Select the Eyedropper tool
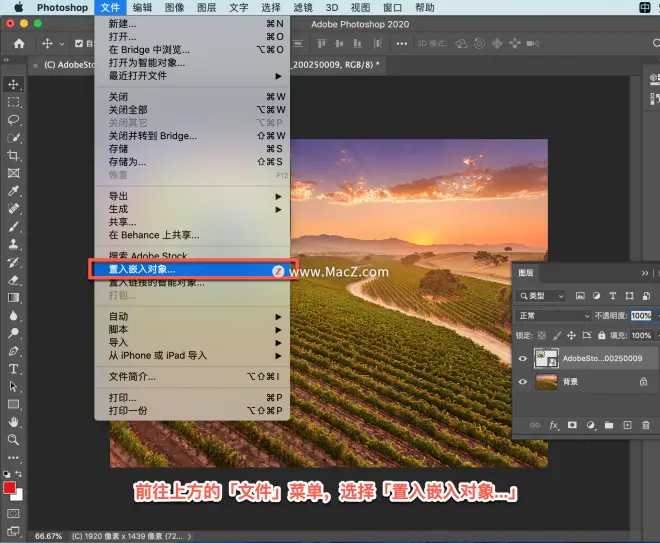Viewport: 660px width, 543px height. 13,191
